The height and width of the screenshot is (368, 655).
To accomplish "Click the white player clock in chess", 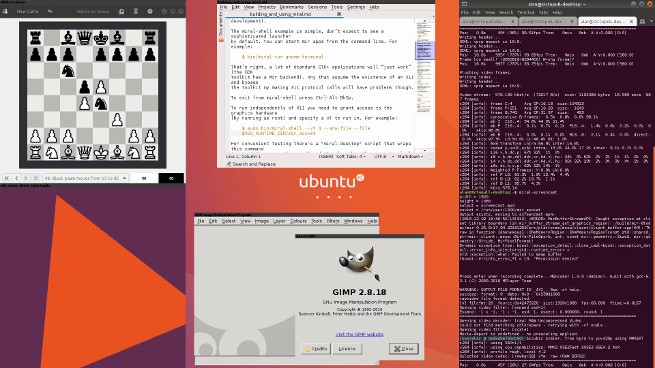I will pyautogui.click(x=144, y=178).
